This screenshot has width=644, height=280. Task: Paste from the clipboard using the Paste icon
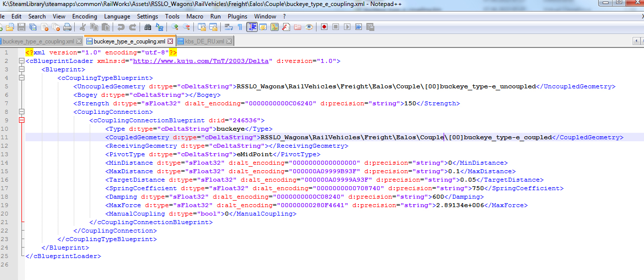105,27
